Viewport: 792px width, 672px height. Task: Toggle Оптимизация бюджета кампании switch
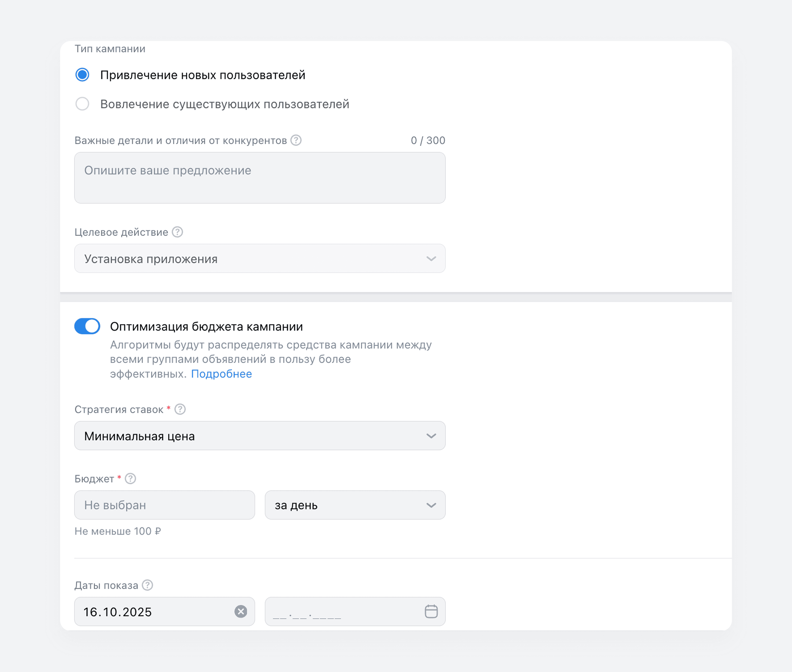coord(87,326)
